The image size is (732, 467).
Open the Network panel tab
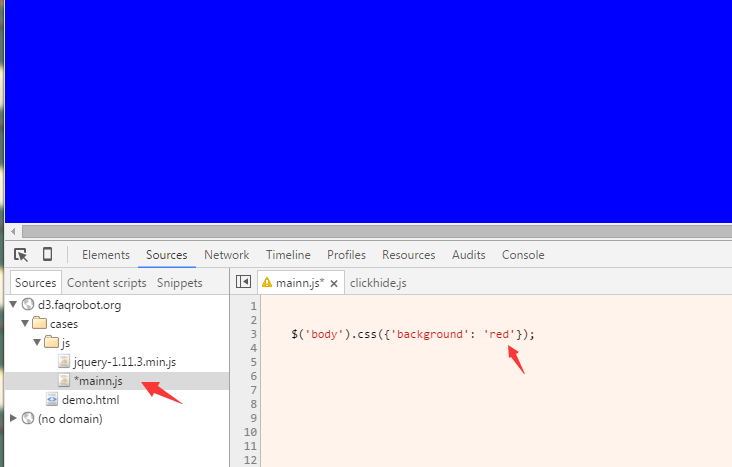(226, 255)
